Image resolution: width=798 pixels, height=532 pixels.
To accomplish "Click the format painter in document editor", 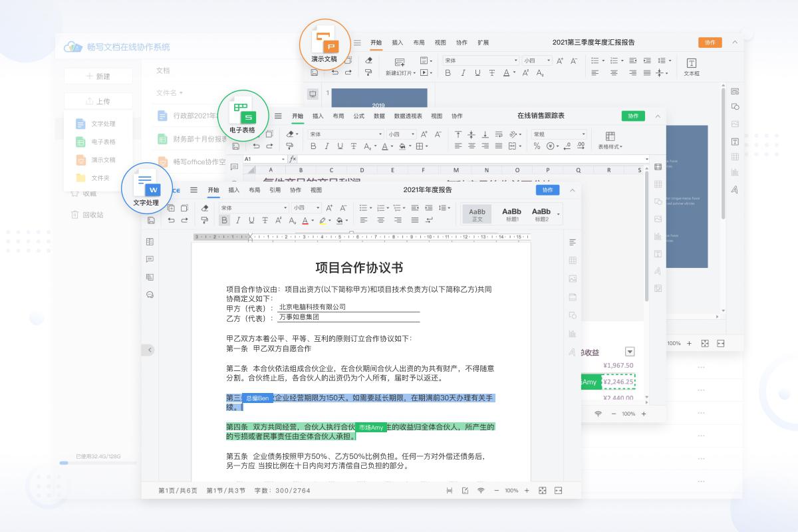I will pos(205,220).
